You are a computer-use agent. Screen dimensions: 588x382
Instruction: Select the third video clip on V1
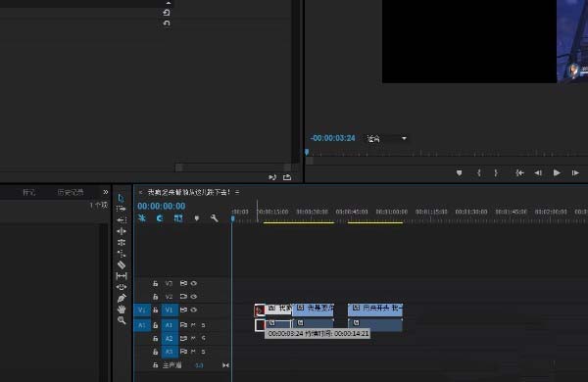click(375, 310)
